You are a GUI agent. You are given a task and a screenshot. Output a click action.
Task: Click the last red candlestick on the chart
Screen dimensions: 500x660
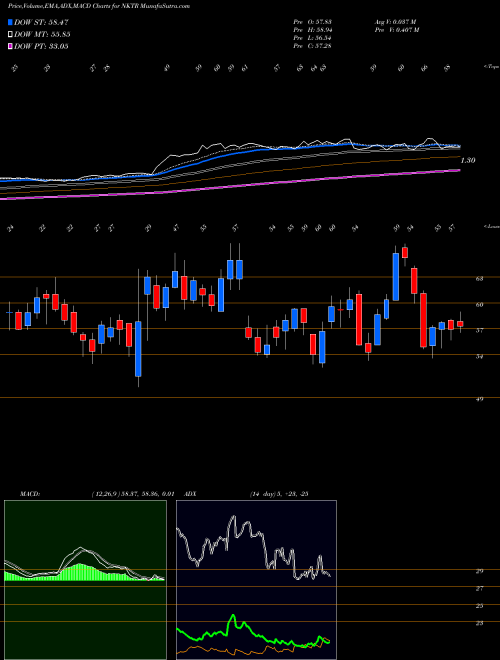[460, 324]
